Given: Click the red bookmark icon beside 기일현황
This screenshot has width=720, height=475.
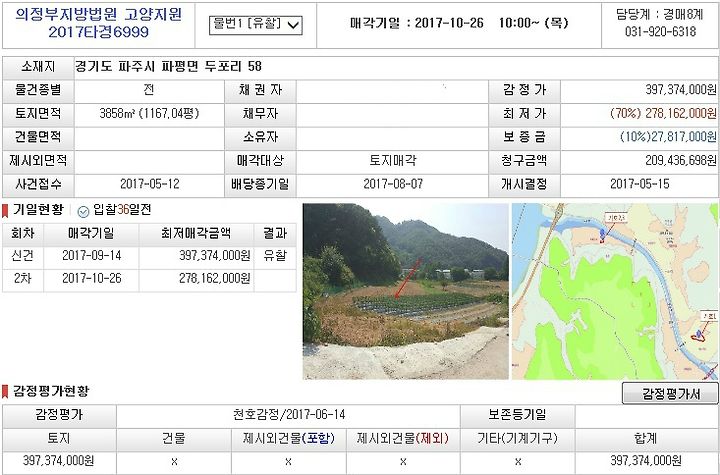Looking at the screenshot, I should point(5,211).
